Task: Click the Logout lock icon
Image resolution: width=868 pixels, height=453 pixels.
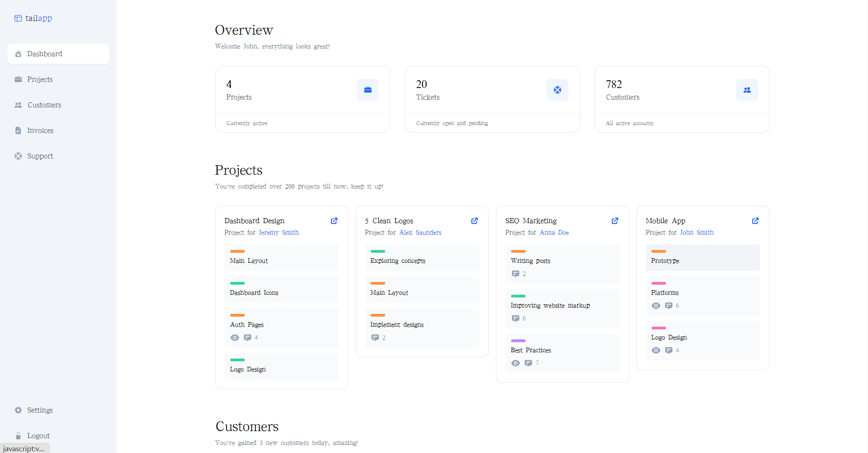Action: point(18,436)
